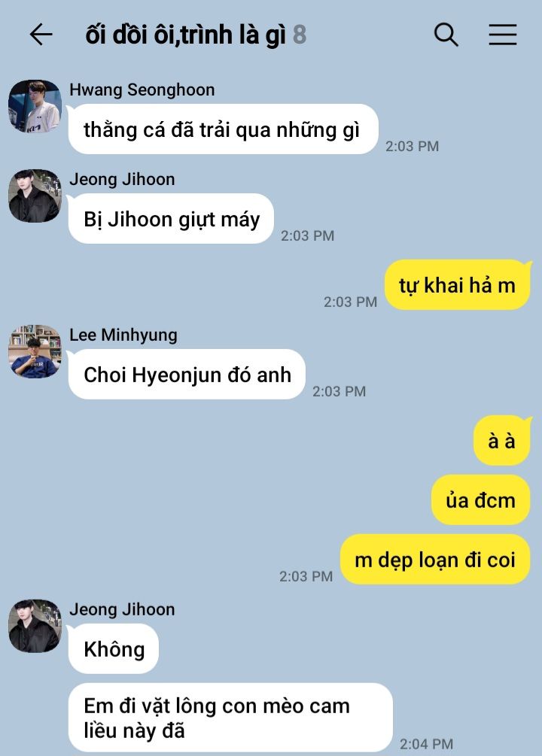Tap the 'ủa đcm' message bubble
The height and width of the screenshot is (756, 542).
481,500
